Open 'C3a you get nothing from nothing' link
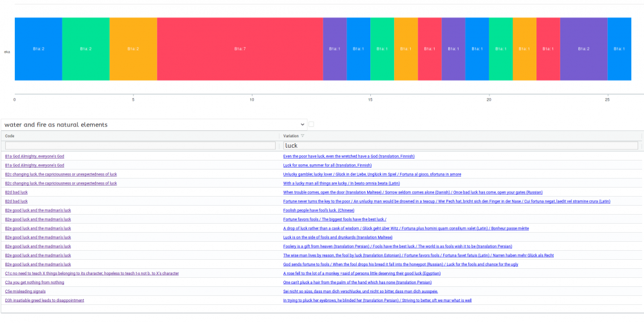Viewport: 644px width, 323px height. tap(35, 282)
